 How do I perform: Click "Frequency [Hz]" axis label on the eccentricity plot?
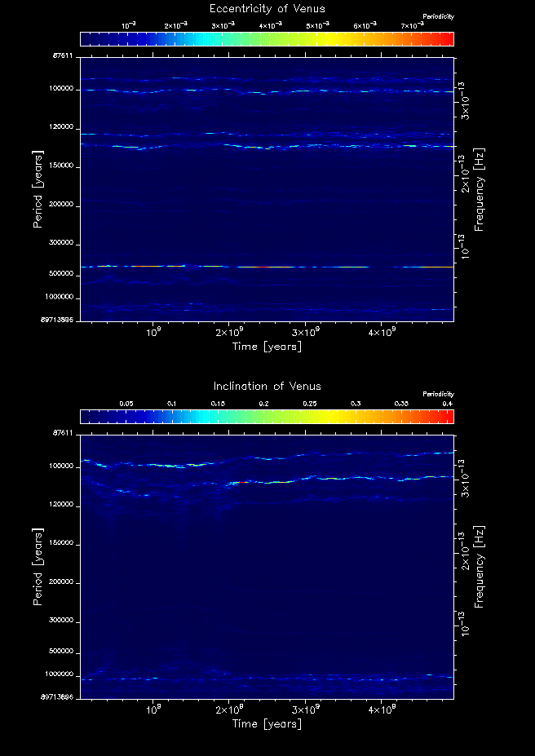480,188
